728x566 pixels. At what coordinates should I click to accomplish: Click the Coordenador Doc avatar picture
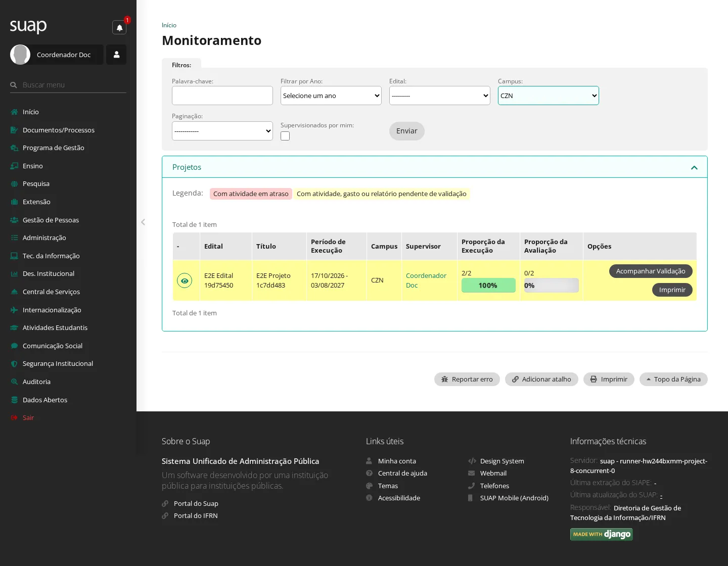(20, 55)
